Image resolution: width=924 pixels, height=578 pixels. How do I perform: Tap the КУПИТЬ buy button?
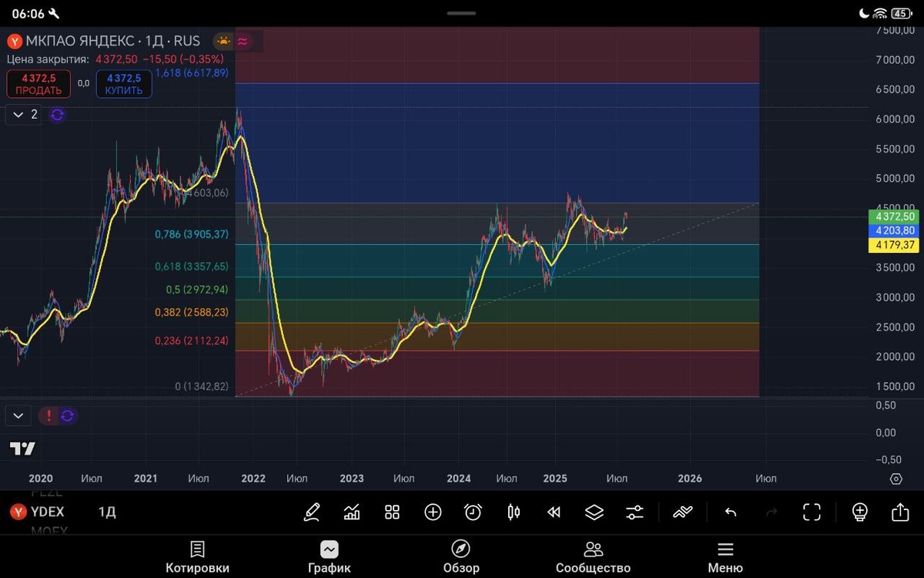click(x=124, y=84)
